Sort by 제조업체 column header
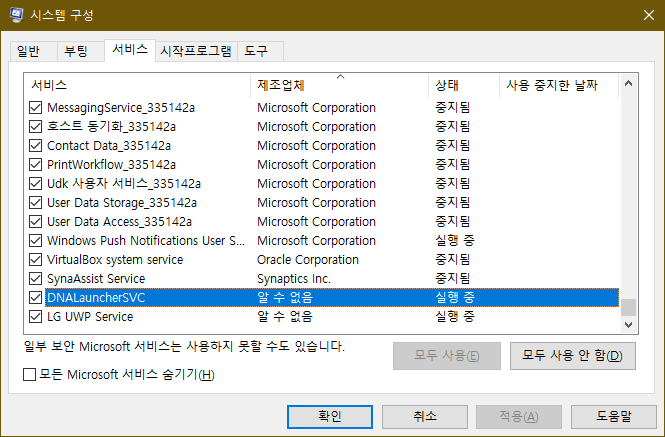The height and width of the screenshot is (437, 665). [339, 86]
